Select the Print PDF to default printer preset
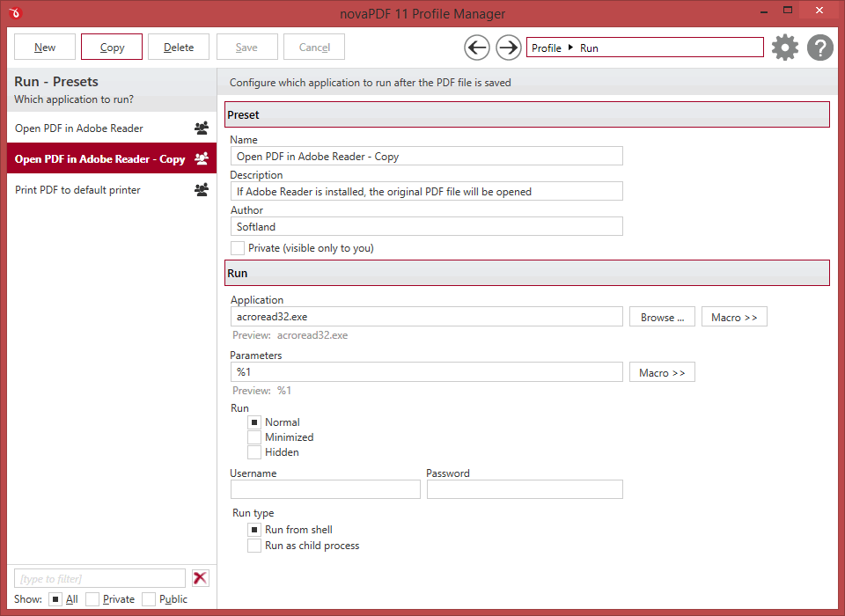 click(112, 190)
